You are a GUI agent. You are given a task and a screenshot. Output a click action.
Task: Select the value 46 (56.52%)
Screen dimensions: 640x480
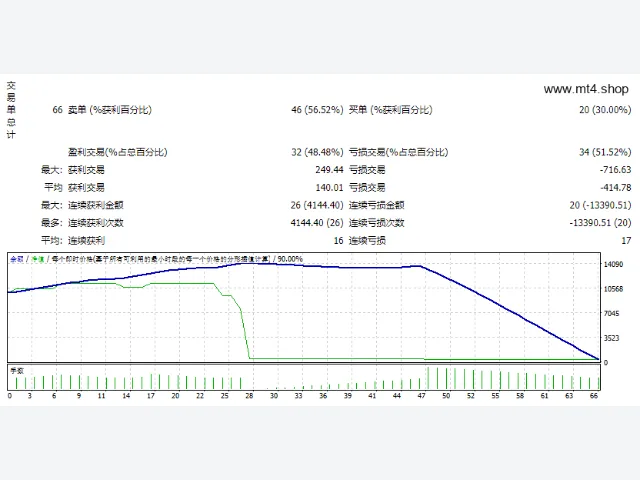point(317,110)
